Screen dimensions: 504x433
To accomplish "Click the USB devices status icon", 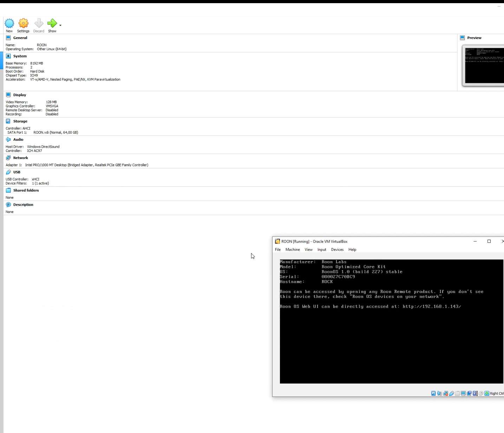I will pyautogui.click(x=452, y=393).
